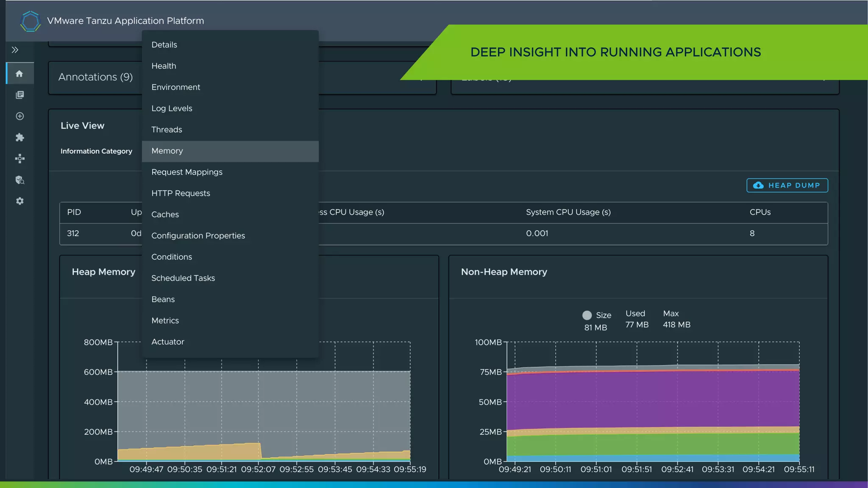Choose Threads from the dropdown list

(167, 130)
